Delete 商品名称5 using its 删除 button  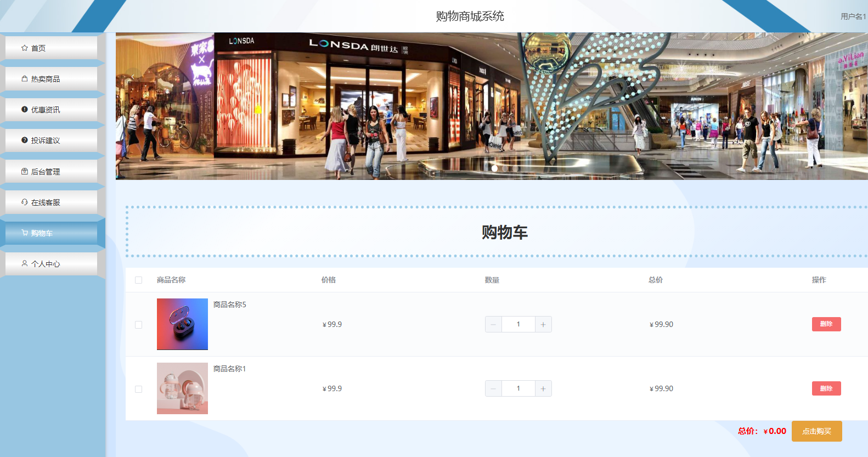pyautogui.click(x=826, y=324)
